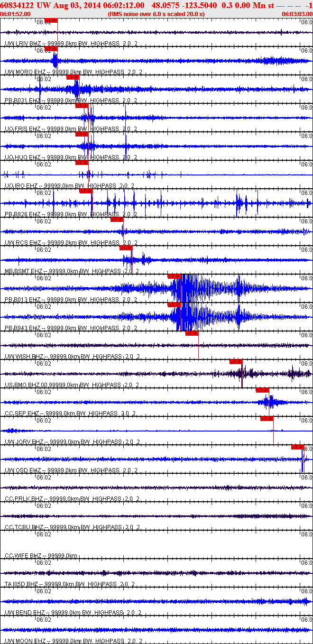Click the UW.MOON.EHZ station label
313x644 pixels.
tap(26, 641)
